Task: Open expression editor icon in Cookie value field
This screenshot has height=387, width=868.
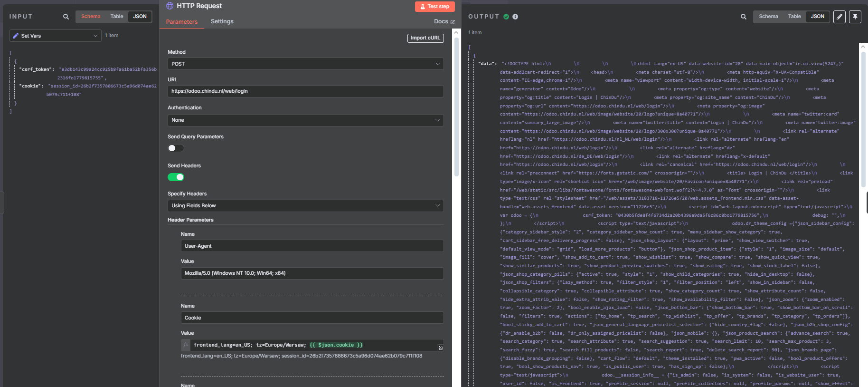Action: tap(440, 348)
